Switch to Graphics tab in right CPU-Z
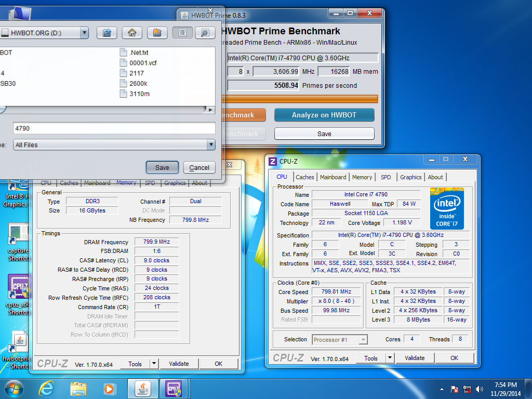This screenshot has height=399, width=532. (410, 177)
